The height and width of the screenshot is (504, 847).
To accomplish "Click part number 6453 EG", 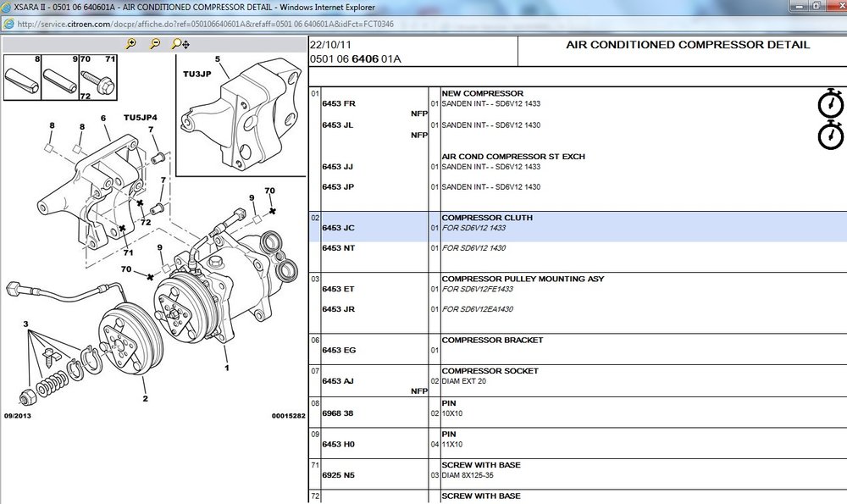I will (x=339, y=350).
